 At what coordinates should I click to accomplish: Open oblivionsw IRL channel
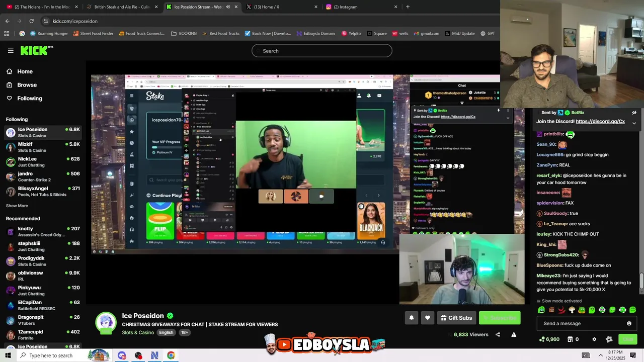[x=43, y=276]
